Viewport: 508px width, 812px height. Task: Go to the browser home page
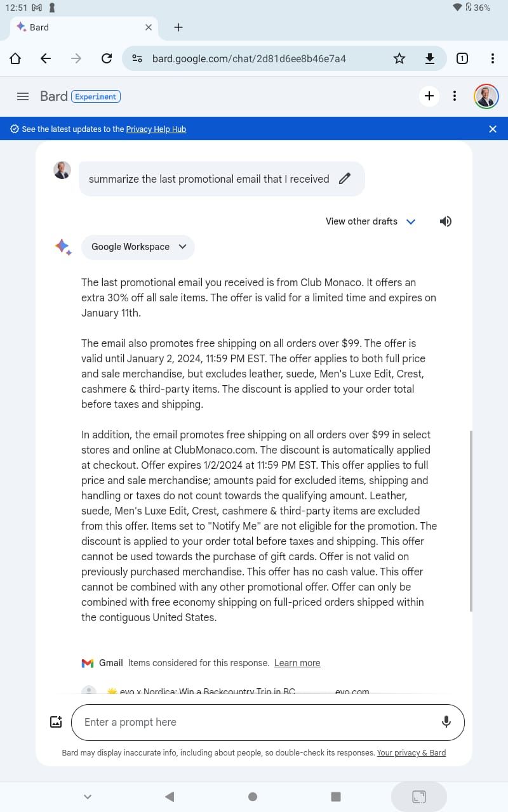(15, 58)
